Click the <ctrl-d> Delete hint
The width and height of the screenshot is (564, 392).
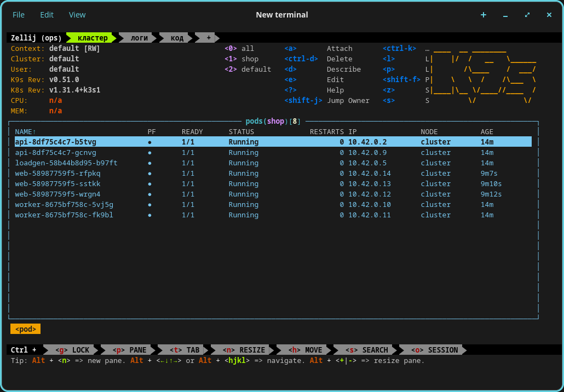pyautogui.click(x=318, y=59)
